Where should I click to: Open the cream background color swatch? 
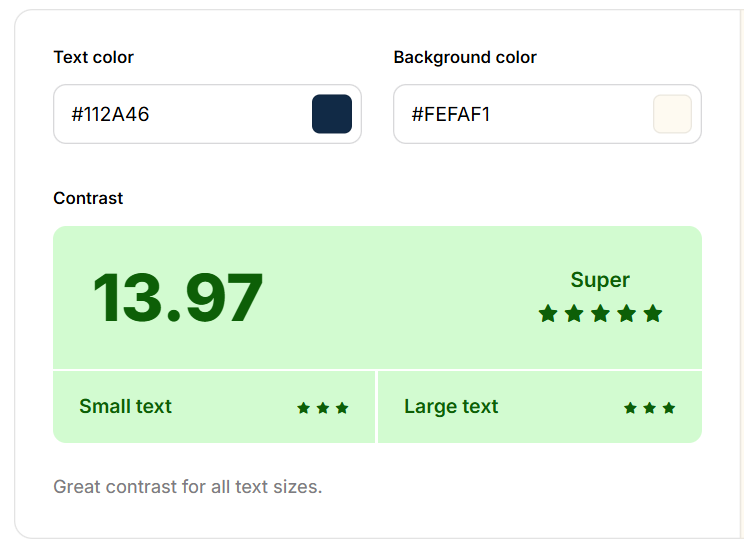point(672,114)
